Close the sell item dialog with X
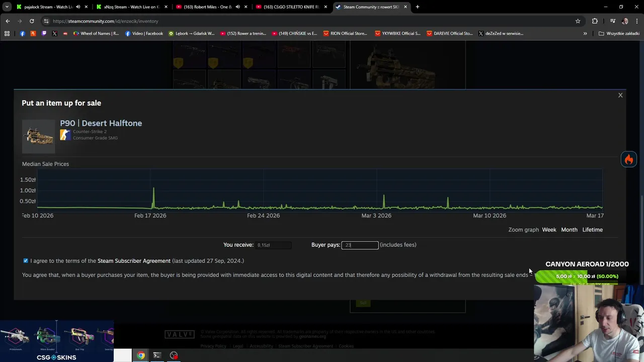Screen dimensions: 644x362 pyautogui.click(x=620, y=95)
